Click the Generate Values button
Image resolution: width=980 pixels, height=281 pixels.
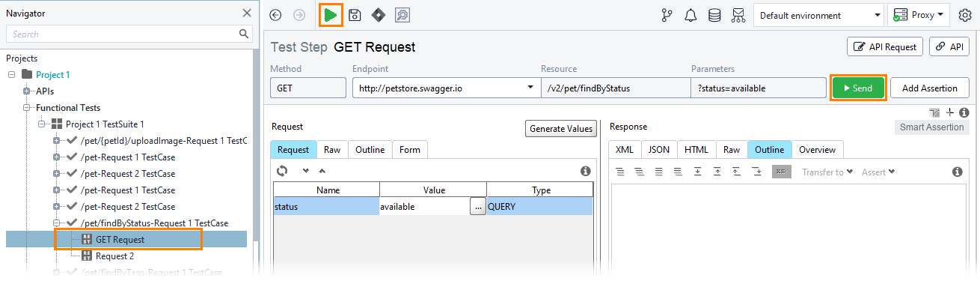561,128
